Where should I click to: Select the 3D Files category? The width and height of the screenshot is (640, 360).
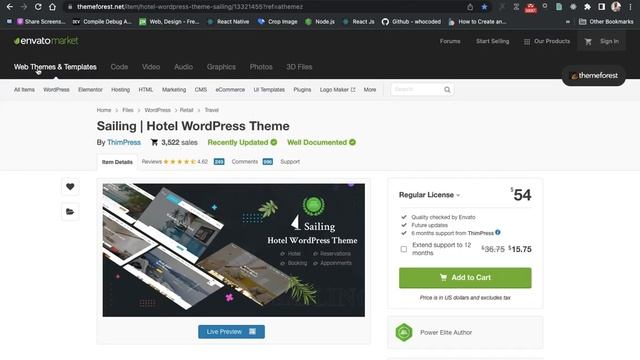pyautogui.click(x=299, y=67)
